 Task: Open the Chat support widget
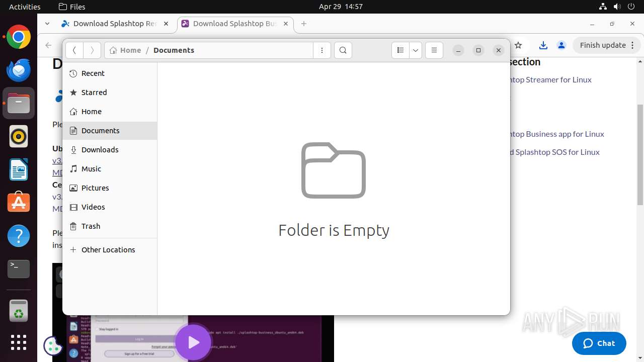point(599,343)
